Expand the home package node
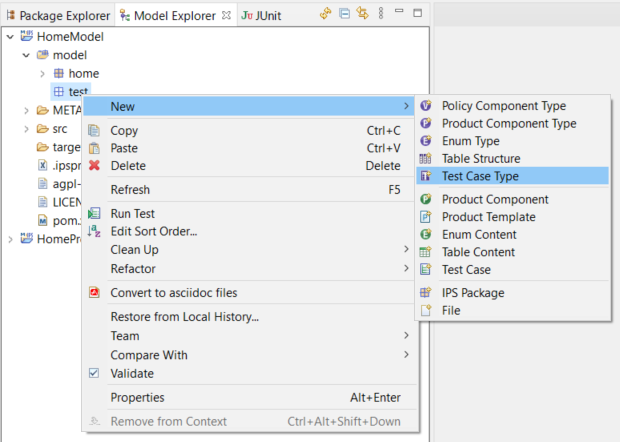The height and width of the screenshot is (442, 620). click(42, 74)
